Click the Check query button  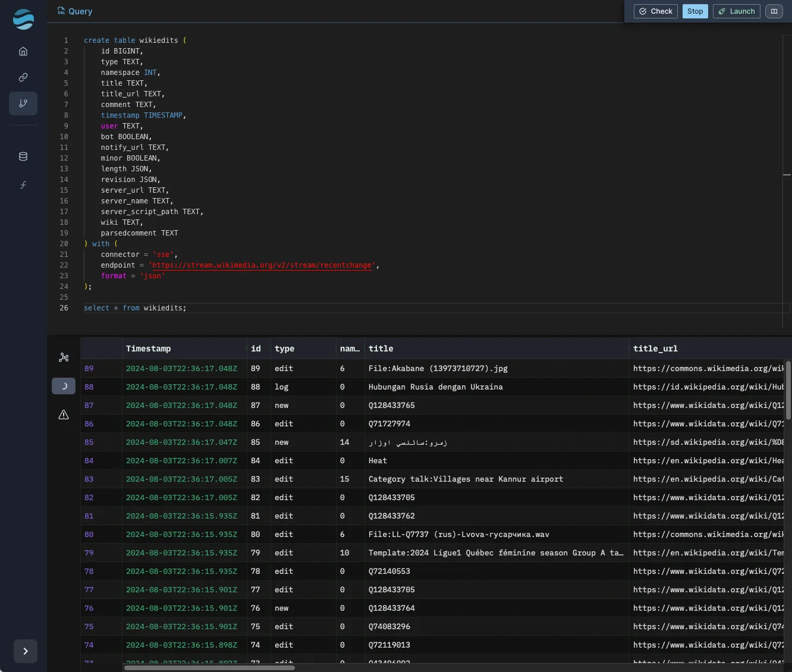pyautogui.click(x=655, y=11)
